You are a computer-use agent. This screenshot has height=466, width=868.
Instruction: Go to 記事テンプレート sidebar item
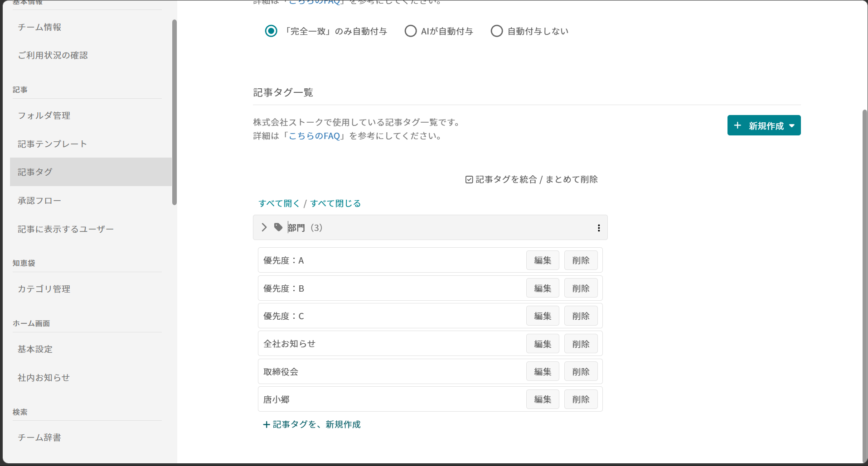52,144
